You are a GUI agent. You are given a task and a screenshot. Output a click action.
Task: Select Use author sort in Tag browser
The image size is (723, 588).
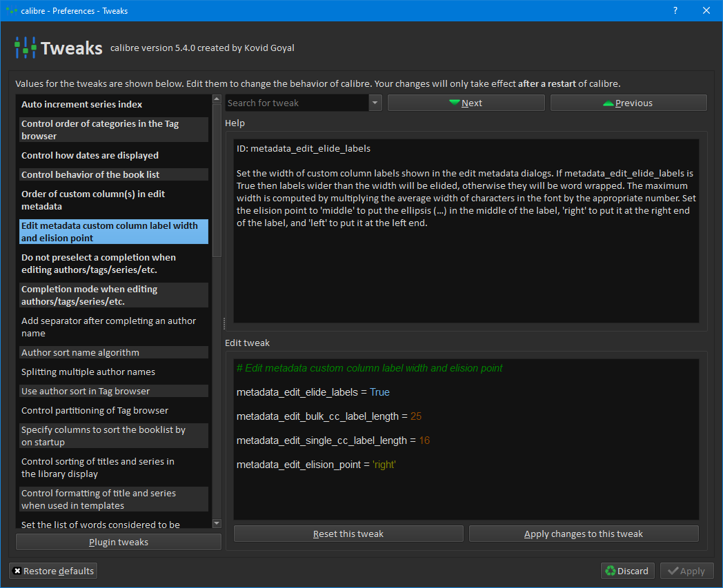pyautogui.click(x=114, y=392)
